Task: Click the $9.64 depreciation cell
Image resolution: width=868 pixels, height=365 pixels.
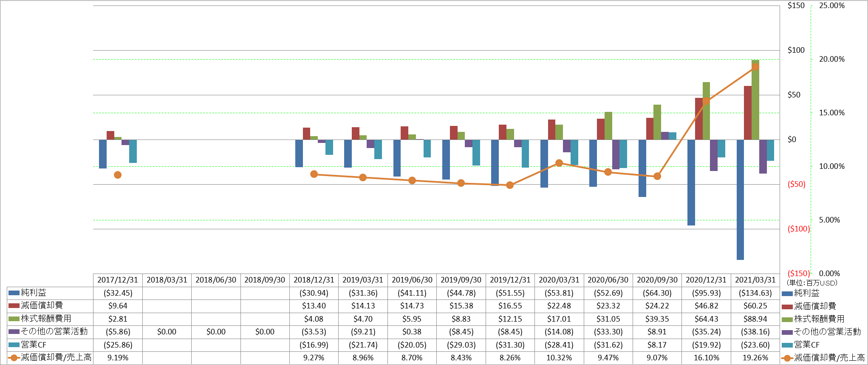Action: click(x=118, y=306)
